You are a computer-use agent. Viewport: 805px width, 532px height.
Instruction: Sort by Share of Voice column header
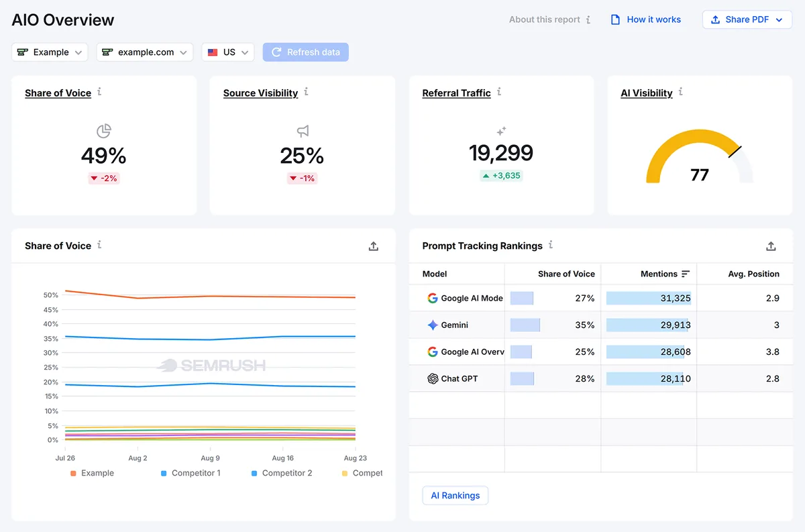tap(566, 274)
